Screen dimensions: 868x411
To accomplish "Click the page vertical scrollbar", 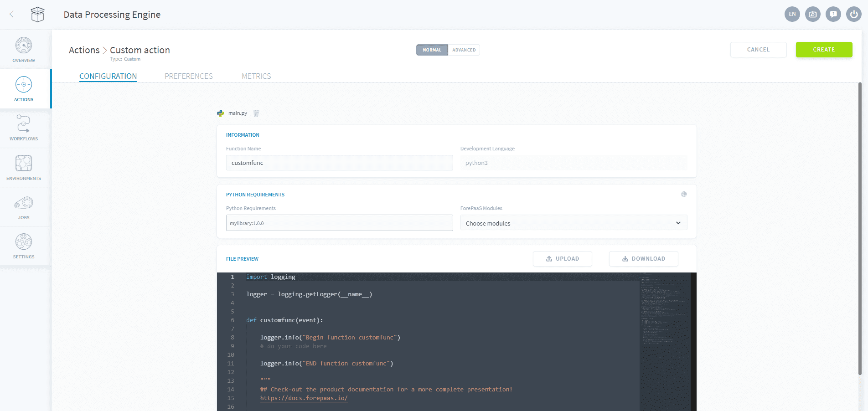I will click(x=860, y=228).
